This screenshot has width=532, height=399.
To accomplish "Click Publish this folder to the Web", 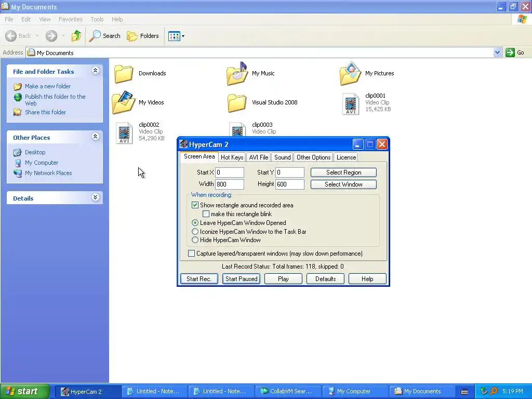I will [55, 100].
